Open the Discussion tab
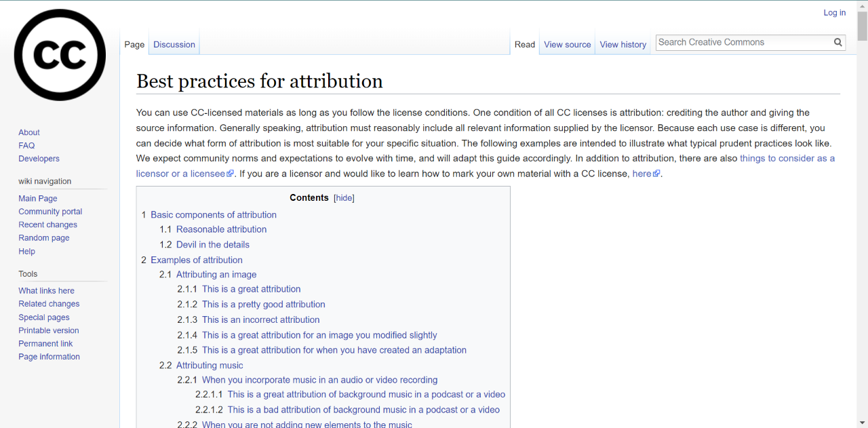The width and height of the screenshot is (868, 428). point(174,45)
